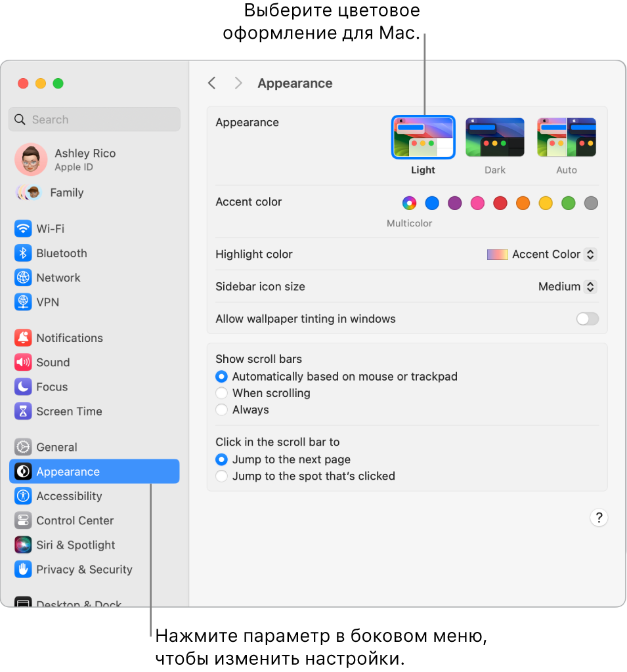Click the magnifying glass search icon
Screen dimensions: 627x672
(x=20, y=119)
